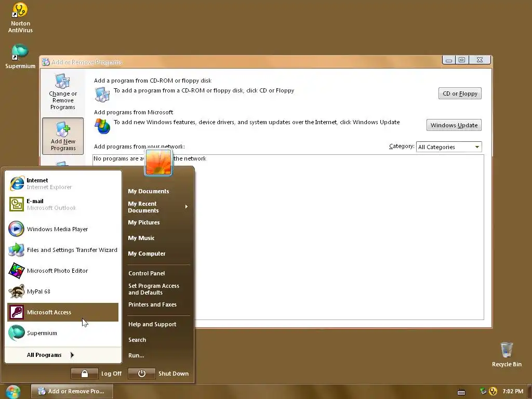
Task: Open My Documents
Action: click(x=148, y=191)
